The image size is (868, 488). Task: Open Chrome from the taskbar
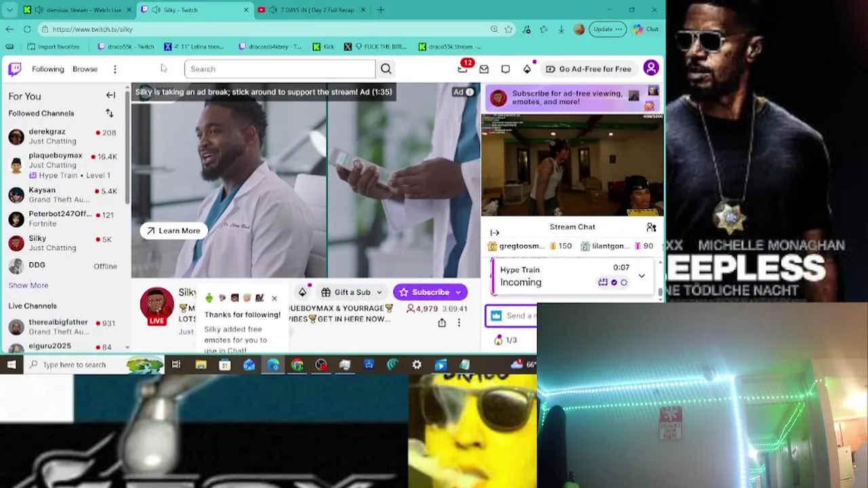click(x=297, y=365)
